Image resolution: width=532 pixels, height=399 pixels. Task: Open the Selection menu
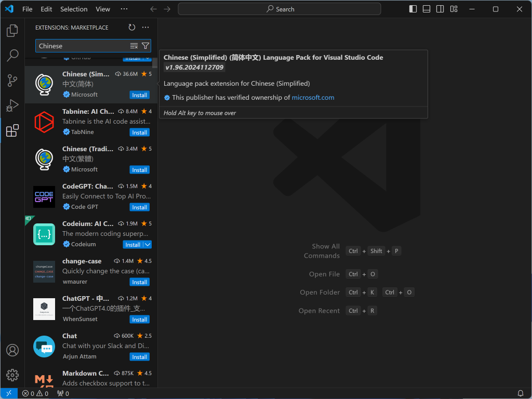[x=74, y=9]
